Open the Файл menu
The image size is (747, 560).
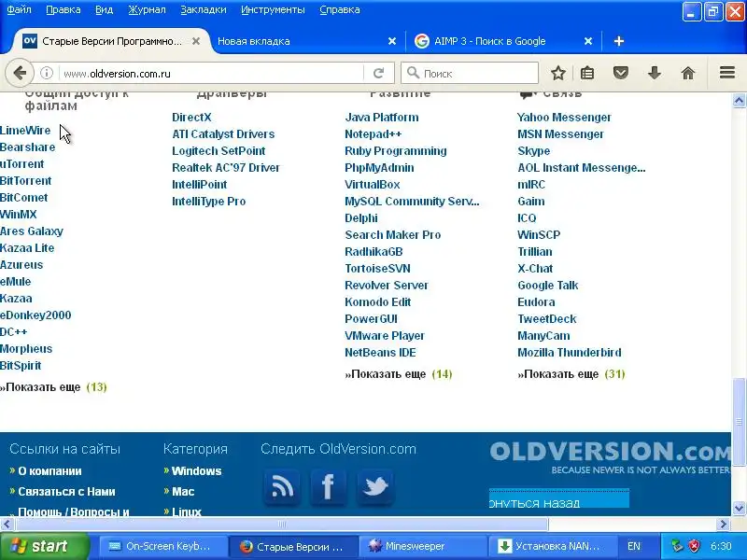19,9
